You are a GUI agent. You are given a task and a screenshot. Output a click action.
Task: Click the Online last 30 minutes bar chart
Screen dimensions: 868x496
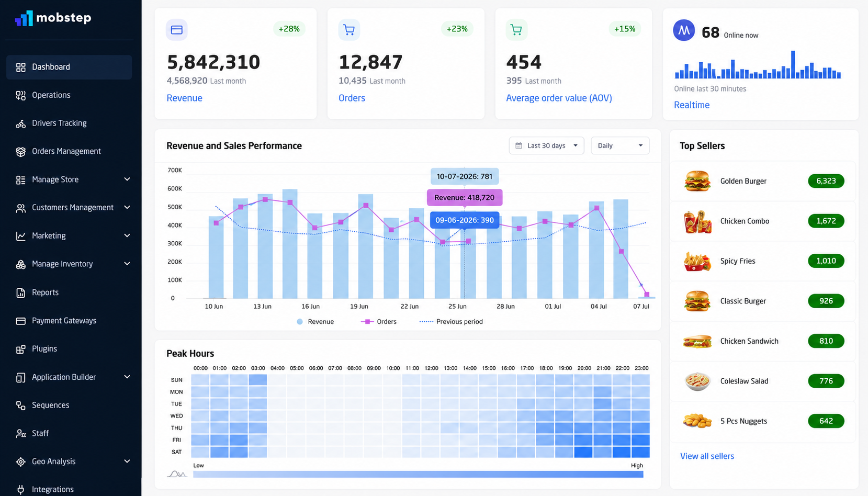[x=758, y=64]
